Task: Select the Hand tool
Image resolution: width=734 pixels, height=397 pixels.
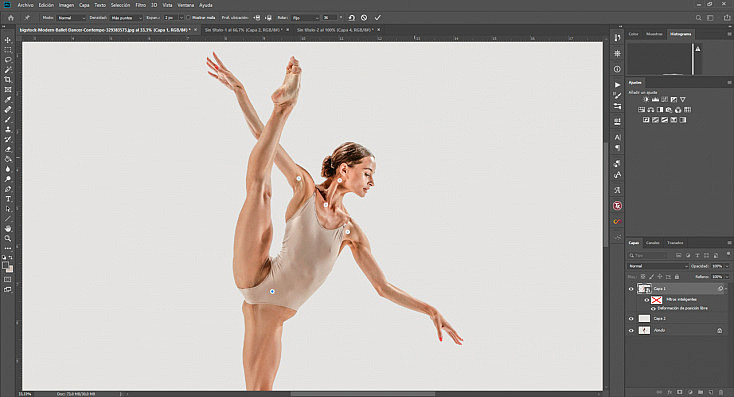Action: pyautogui.click(x=8, y=228)
